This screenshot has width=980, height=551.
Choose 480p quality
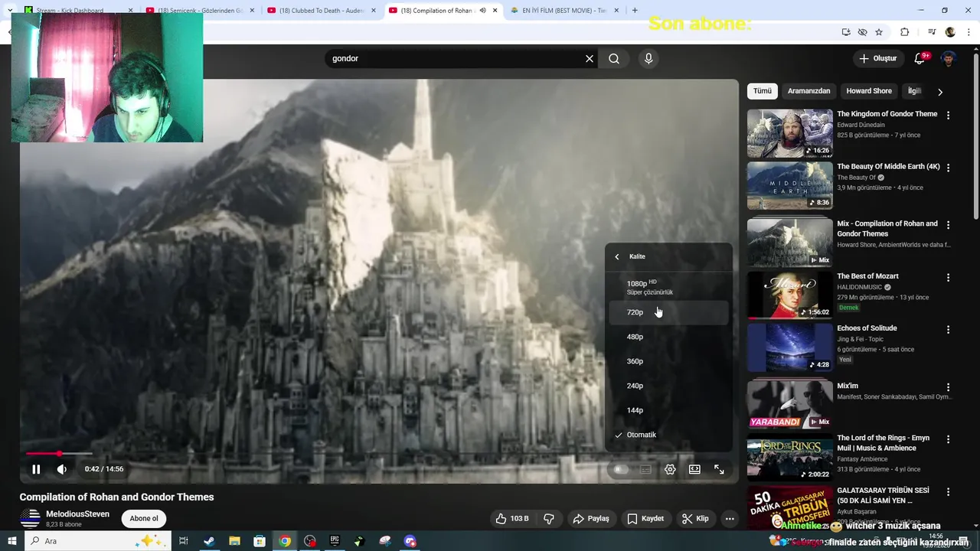[x=668, y=337]
